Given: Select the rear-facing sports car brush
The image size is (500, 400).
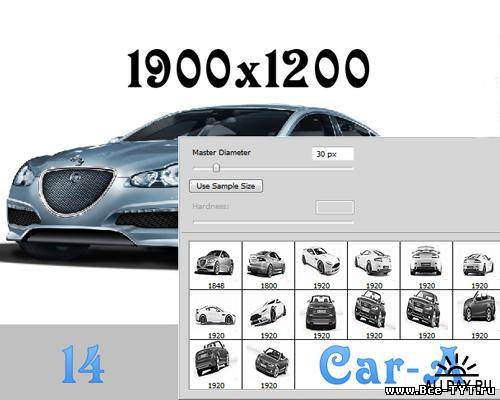Looking at the screenshot, I should coord(426,265).
